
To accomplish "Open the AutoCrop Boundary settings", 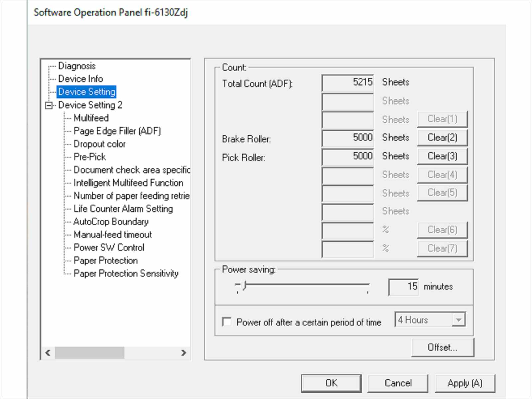I will pyautogui.click(x=111, y=222).
